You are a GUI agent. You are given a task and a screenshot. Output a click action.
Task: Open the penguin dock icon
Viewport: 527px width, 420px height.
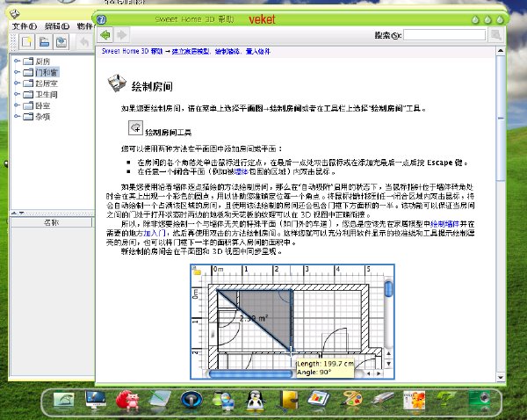click(255, 400)
